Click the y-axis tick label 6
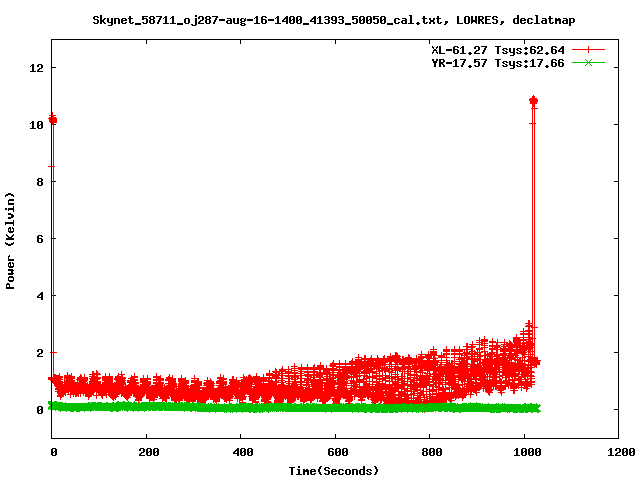 point(40,239)
